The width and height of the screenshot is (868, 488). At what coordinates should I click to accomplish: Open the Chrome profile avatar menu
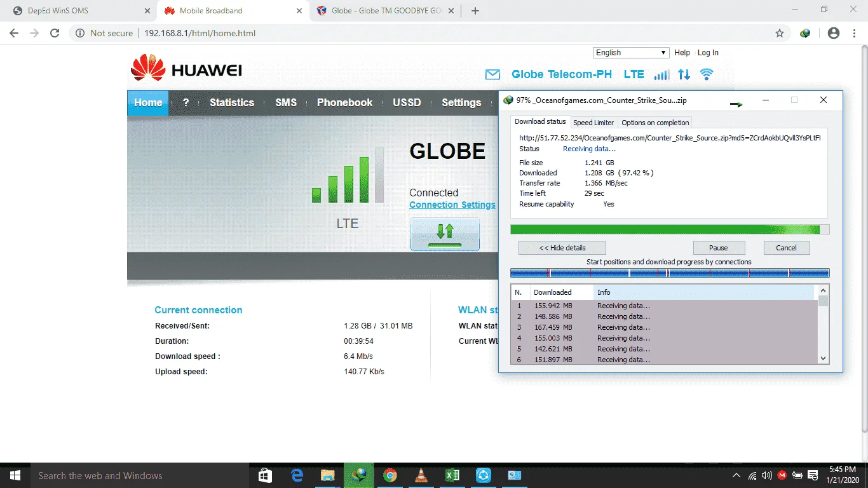click(834, 33)
